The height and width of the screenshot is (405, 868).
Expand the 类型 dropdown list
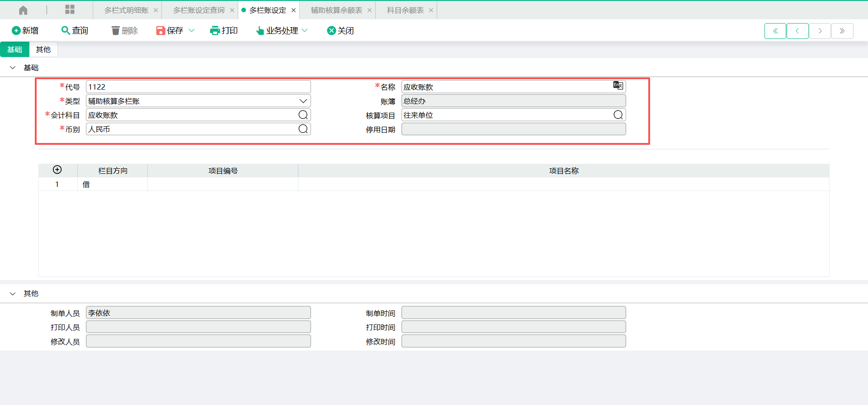click(x=303, y=101)
